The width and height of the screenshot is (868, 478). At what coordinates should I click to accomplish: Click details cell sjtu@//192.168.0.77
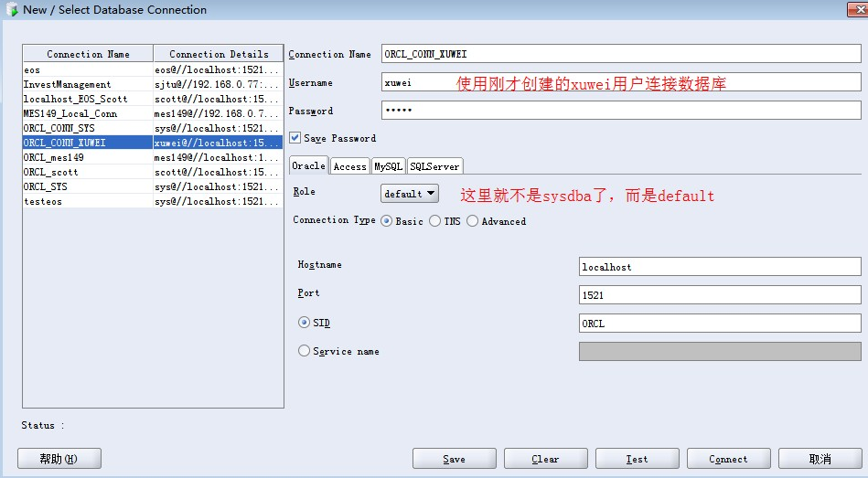[218, 84]
